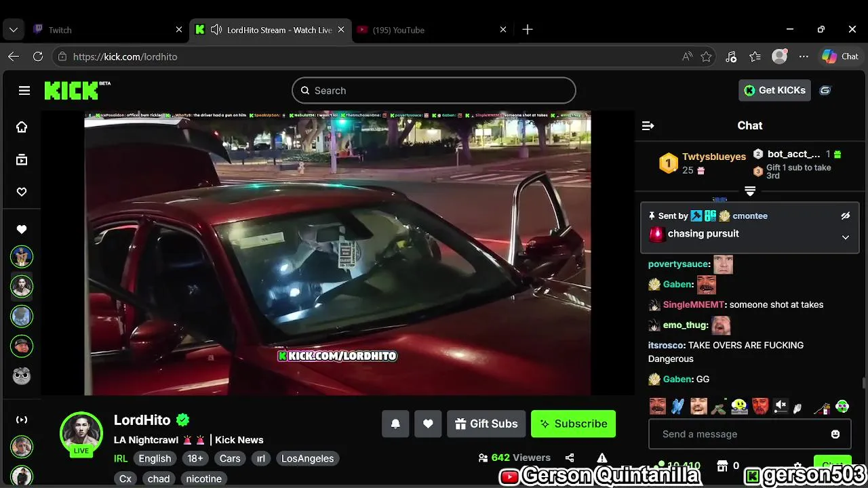868x488 pixels.
Task: Go back to previous page
Action: pos(14,57)
